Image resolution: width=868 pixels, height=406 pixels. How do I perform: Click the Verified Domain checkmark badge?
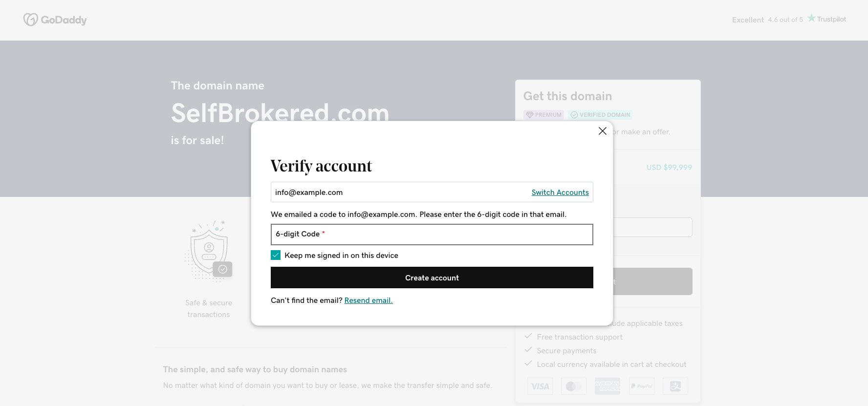pos(600,115)
